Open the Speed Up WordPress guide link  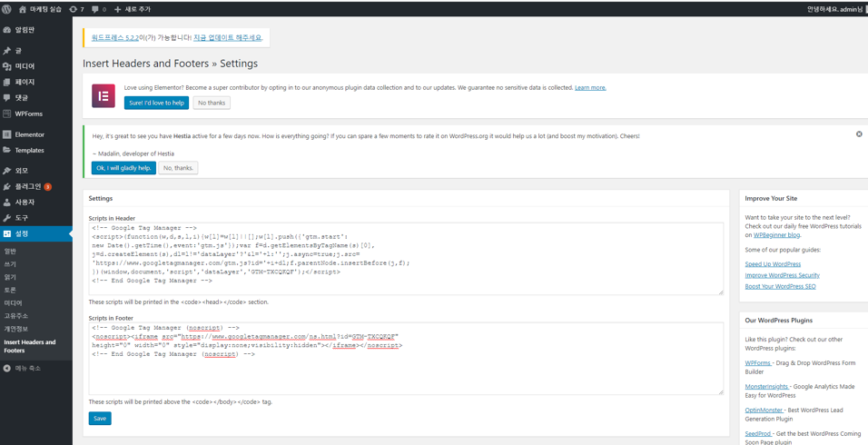(x=773, y=264)
